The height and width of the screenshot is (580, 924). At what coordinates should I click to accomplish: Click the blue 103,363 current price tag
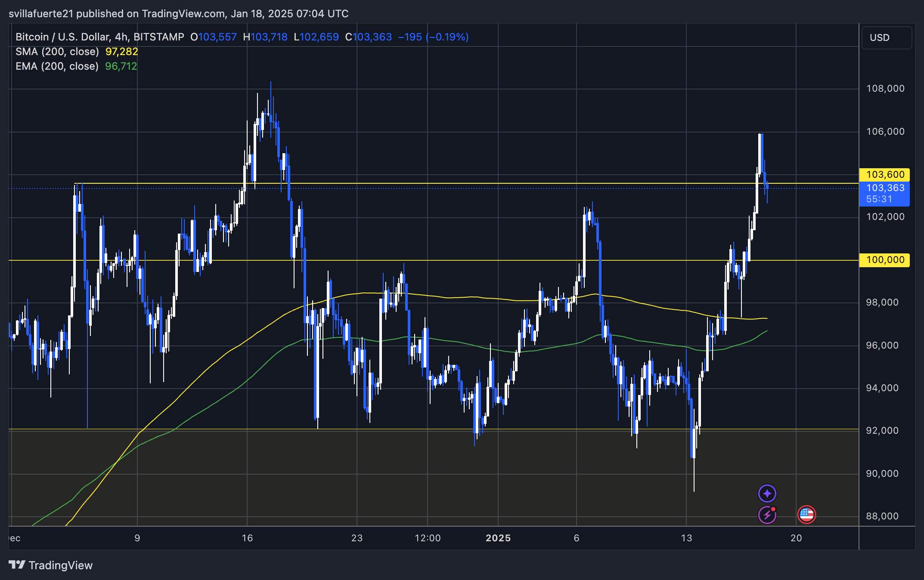[885, 188]
